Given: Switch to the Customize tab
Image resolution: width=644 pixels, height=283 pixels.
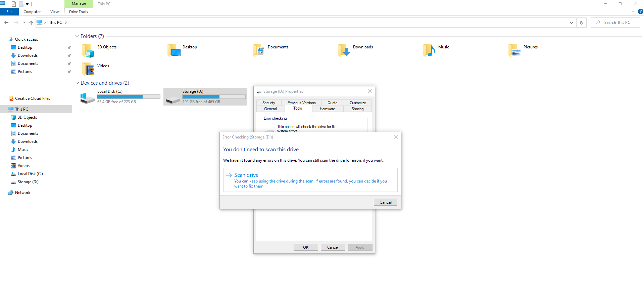Looking at the screenshot, I should tap(358, 103).
